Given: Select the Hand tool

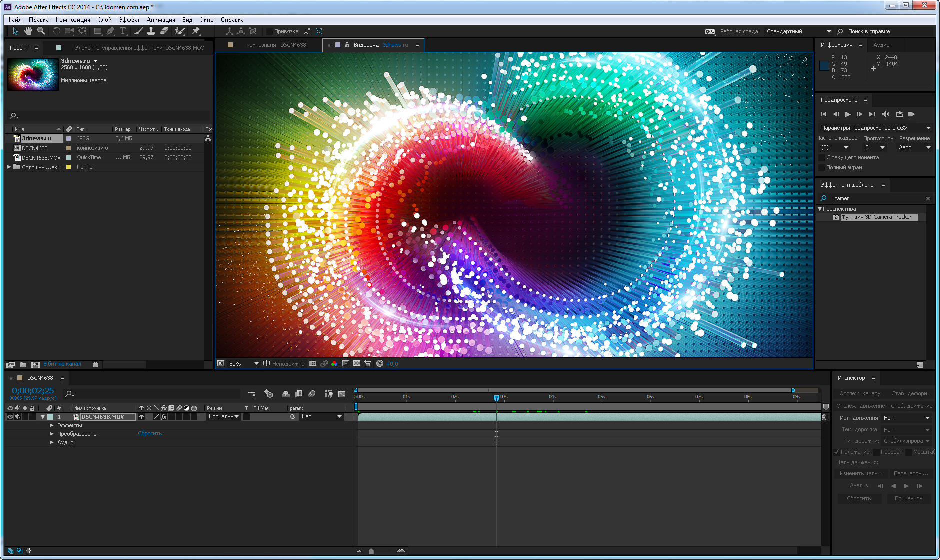Looking at the screenshot, I should [x=28, y=31].
